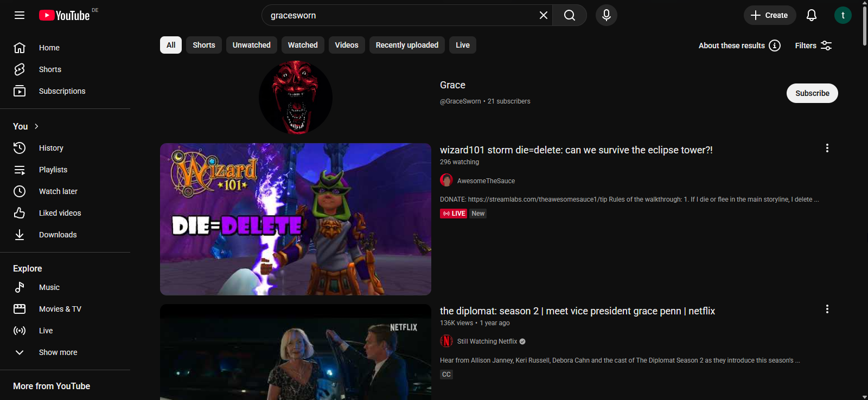The height and width of the screenshot is (400, 868).
Task: Click the AwesomeTheSauce channel avatar
Action: click(x=446, y=180)
